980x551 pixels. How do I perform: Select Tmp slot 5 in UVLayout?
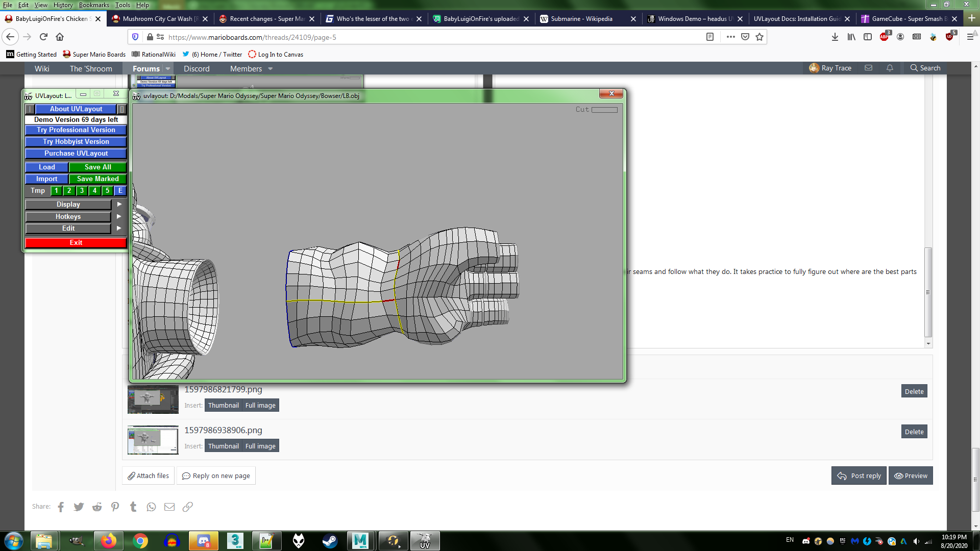pyautogui.click(x=107, y=191)
